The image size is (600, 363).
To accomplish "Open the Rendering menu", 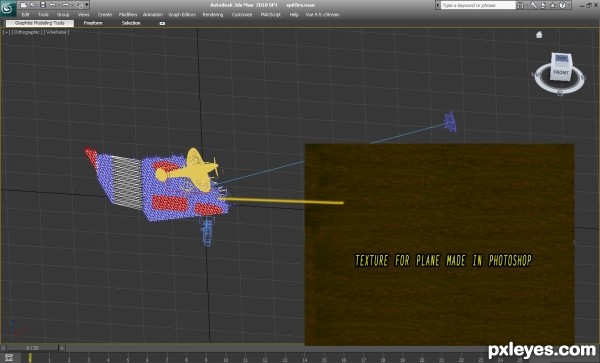I will pos(213,15).
